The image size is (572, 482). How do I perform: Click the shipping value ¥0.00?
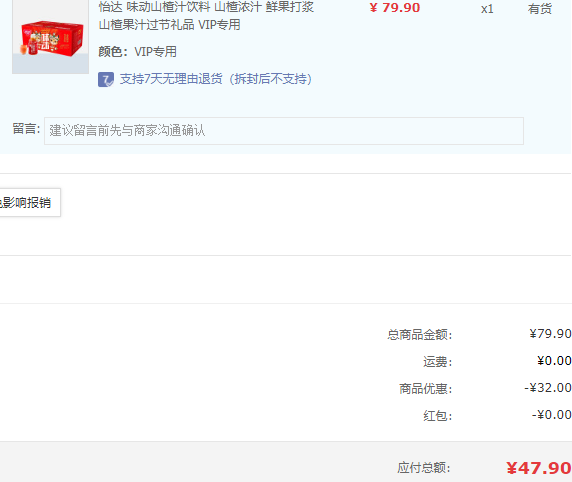(554, 360)
